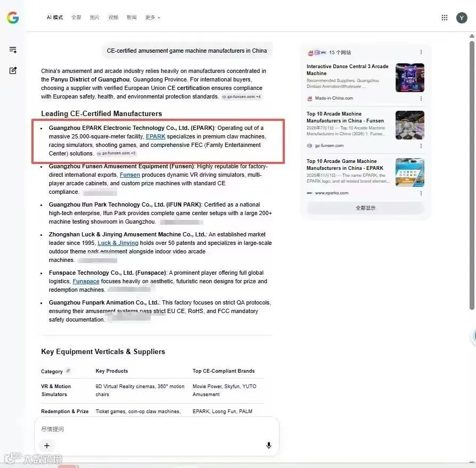Click 'Movie Power, Skyfun, YUTO Amusement' cell
This screenshot has width=476, height=468.
tap(224, 390)
